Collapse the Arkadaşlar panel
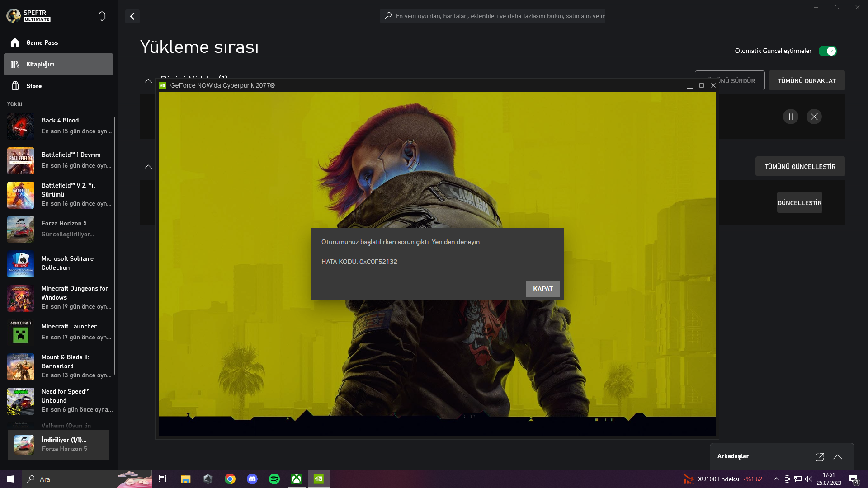 click(838, 457)
